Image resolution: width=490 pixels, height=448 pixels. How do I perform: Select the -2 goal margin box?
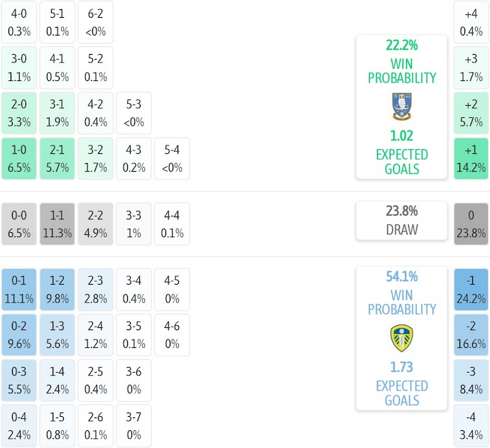click(x=472, y=335)
